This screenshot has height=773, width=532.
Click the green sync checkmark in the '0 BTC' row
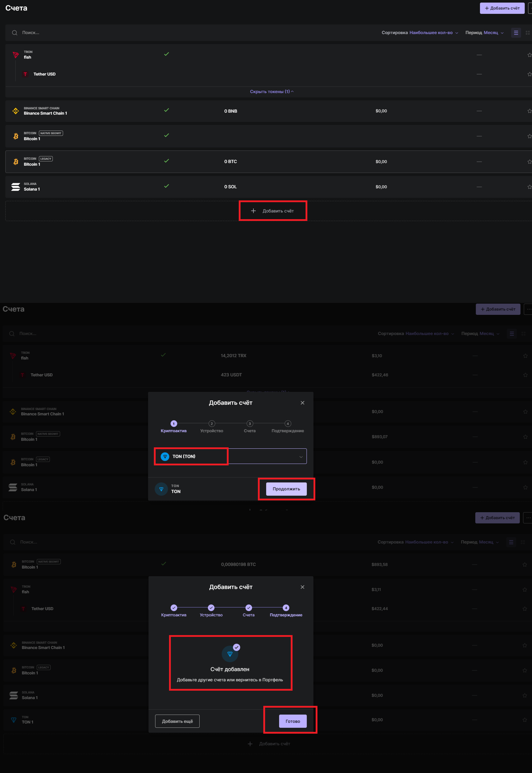(166, 161)
